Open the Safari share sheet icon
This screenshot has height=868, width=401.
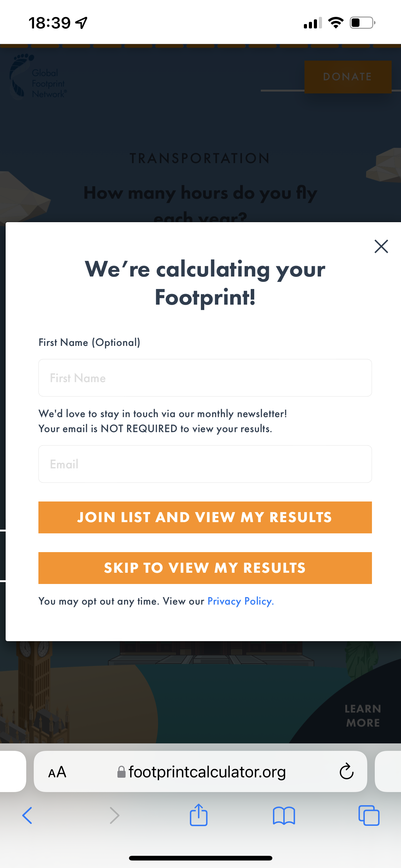[199, 815]
